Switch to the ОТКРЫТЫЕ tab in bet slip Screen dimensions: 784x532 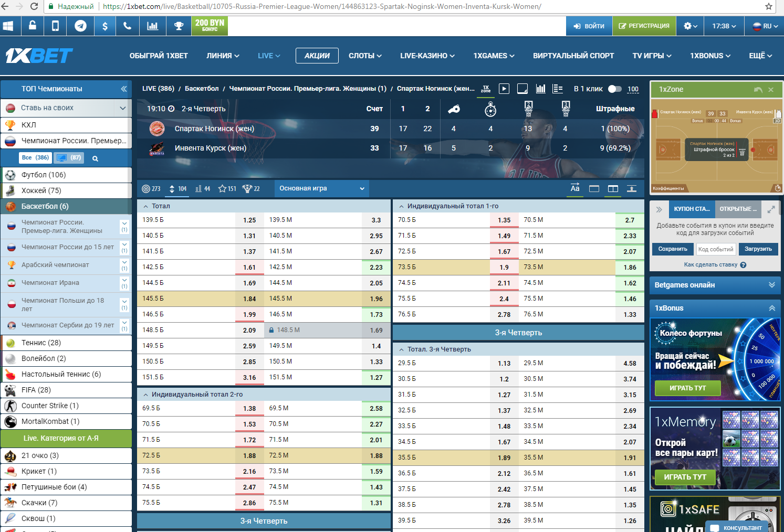click(738, 209)
